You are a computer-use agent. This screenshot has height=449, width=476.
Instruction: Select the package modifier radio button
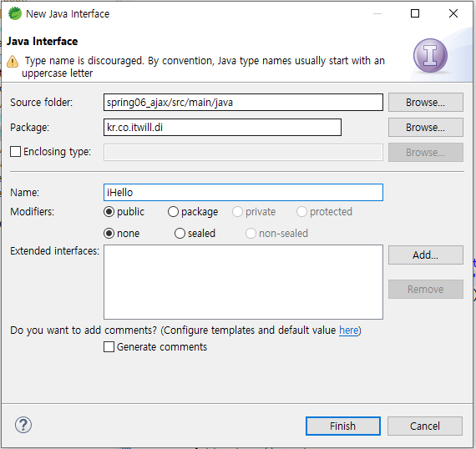point(173,212)
